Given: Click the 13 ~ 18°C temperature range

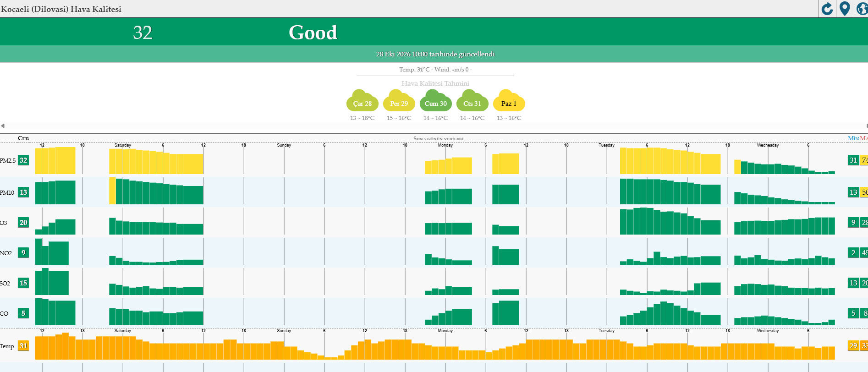Looking at the screenshot, I should point(363,118).
